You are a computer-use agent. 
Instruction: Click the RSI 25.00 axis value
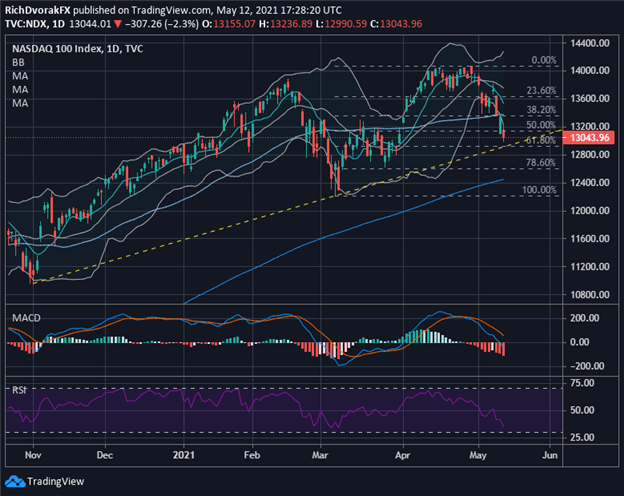[582, 437]
